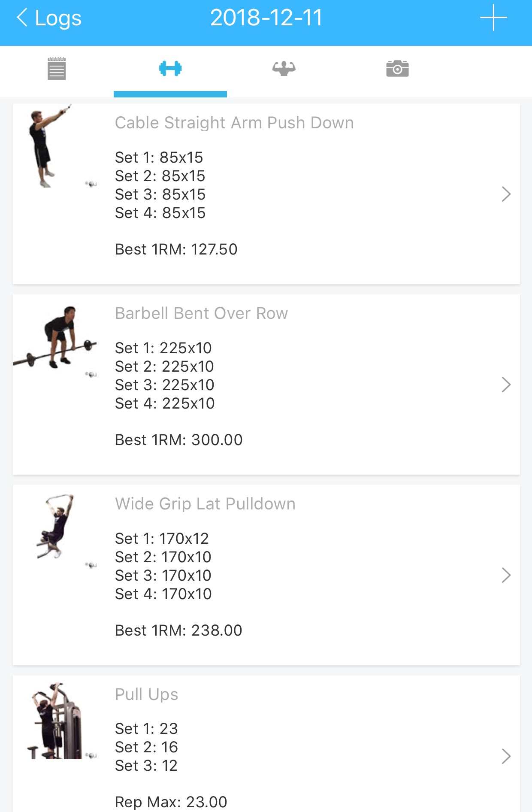Viewport: 532px width, 812px height.
Task: Tap the back chevron arrow icon
Action: coord(22,18)
